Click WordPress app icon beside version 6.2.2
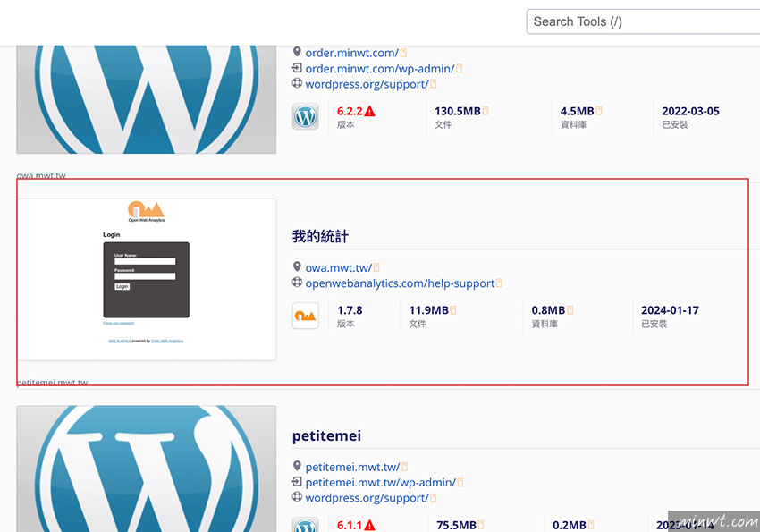The height and width of the screenshot is (532, 760). 306,116
